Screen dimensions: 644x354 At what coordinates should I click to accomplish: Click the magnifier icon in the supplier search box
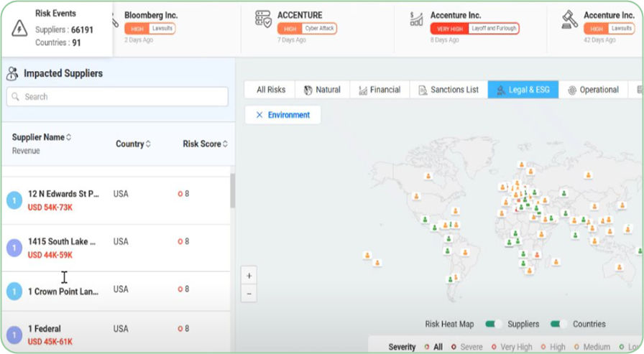[x=16, y=96]
